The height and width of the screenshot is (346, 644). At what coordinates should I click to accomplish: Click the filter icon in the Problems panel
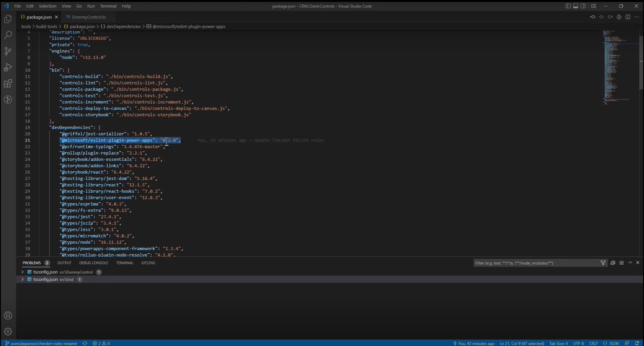point(603,263)
